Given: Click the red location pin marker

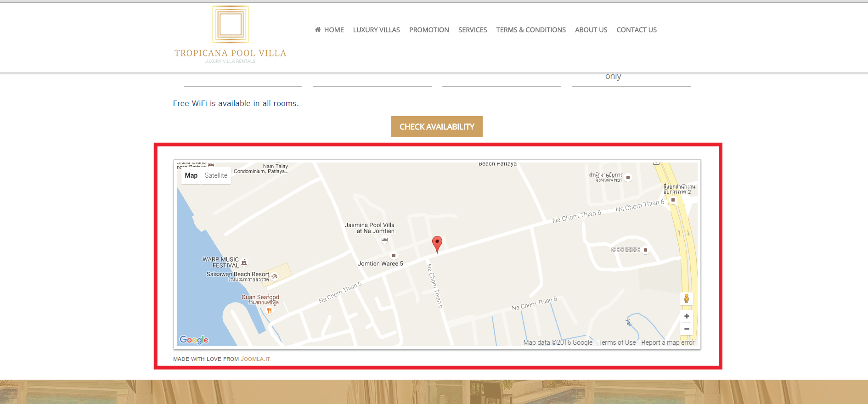Looking at the screenshot, I should click(x=437, y=244).
